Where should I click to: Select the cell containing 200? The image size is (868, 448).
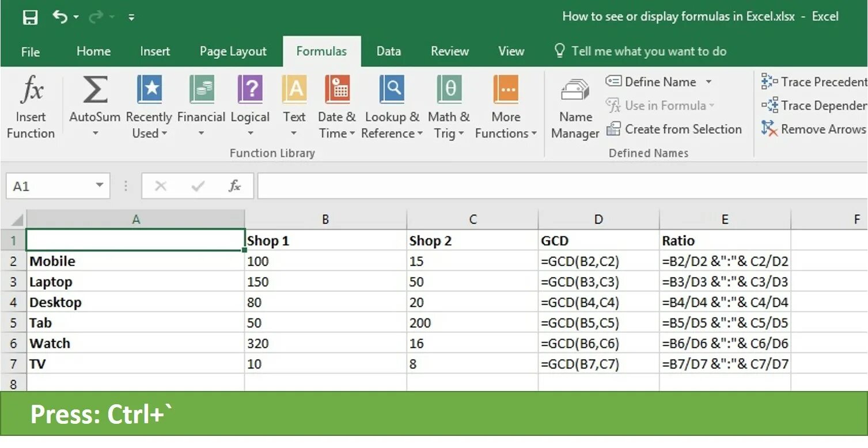[472, 323]
